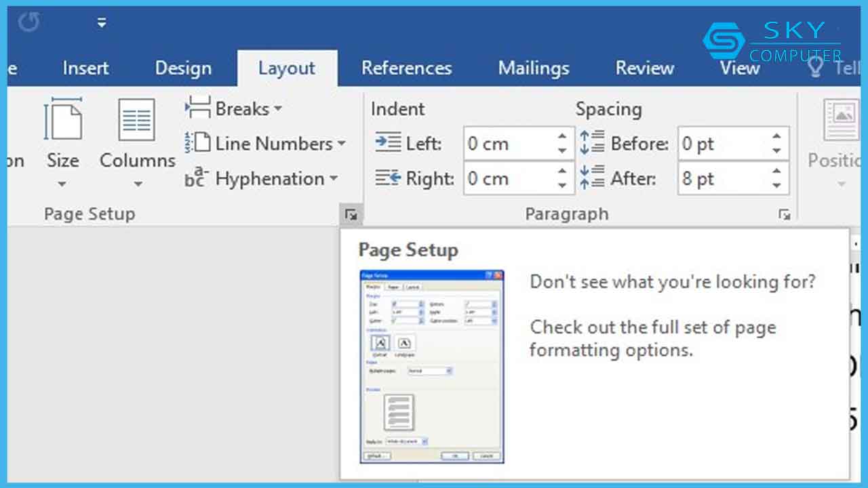Decrease Indent Left with down arrow
This screenshot has width=868, height=488.
click(562, 151)
